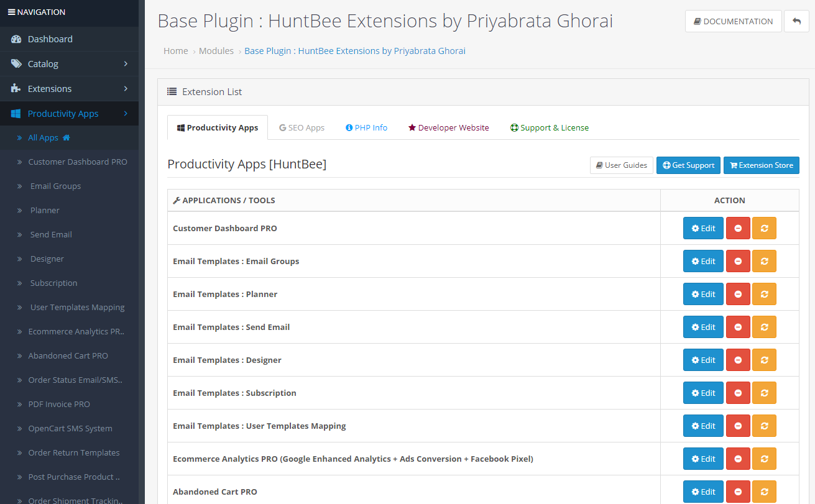Open Abandoned Cart PRO in sidebar
Viewport: 815px width, 504px height.
[x=68, y=355]
